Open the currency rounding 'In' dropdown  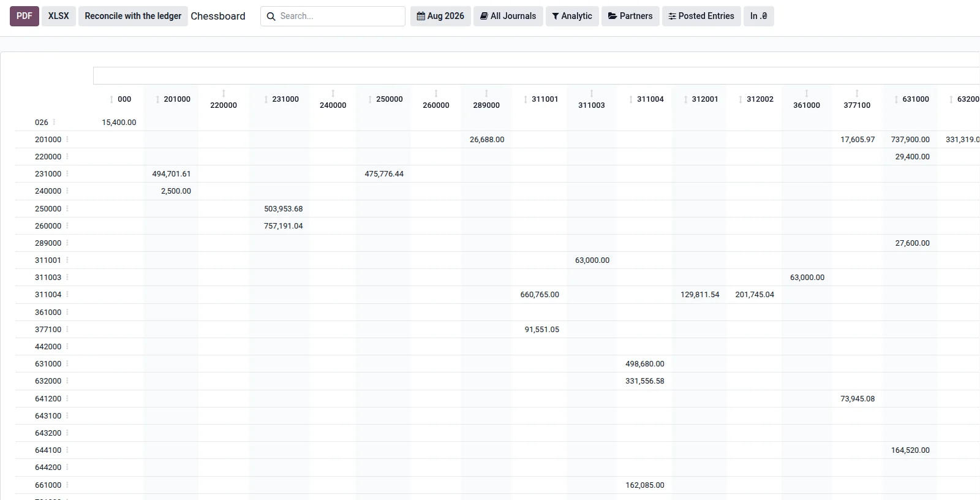[x=758, y=16]
